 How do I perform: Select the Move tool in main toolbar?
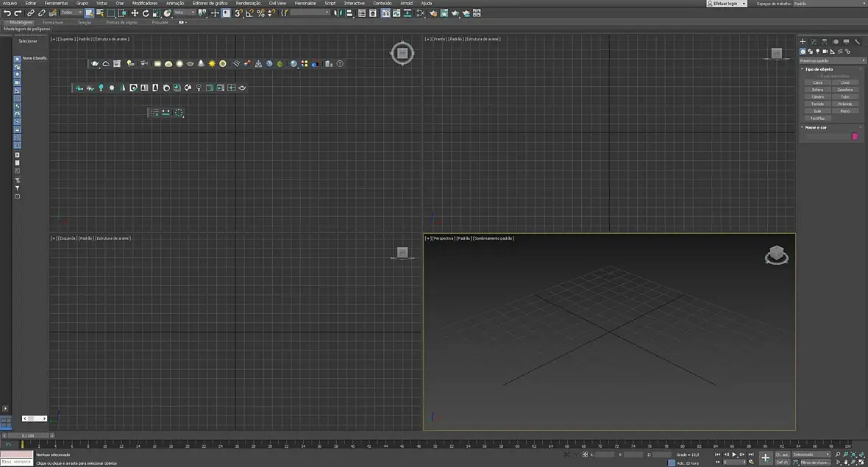135,13
